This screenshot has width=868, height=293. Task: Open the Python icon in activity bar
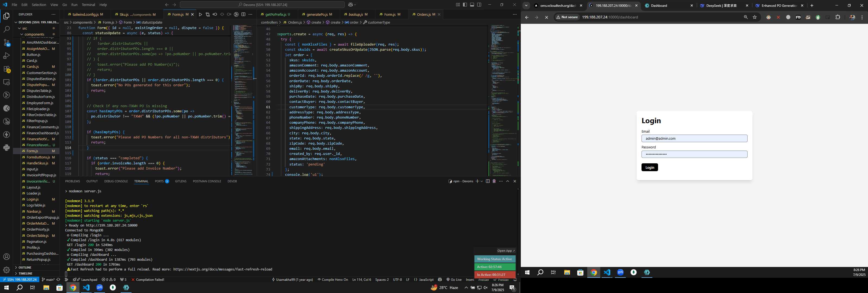[x=7, y=148]
